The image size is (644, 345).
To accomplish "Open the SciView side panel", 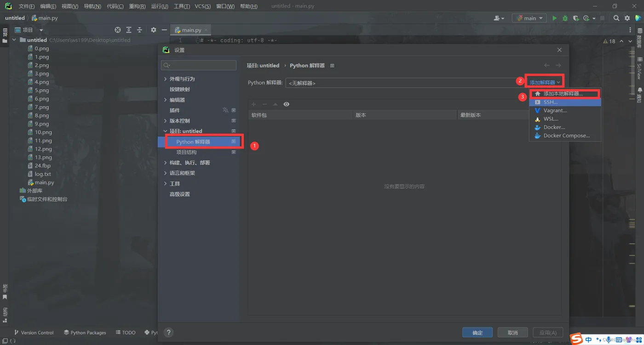I will [x=639, y=68].
